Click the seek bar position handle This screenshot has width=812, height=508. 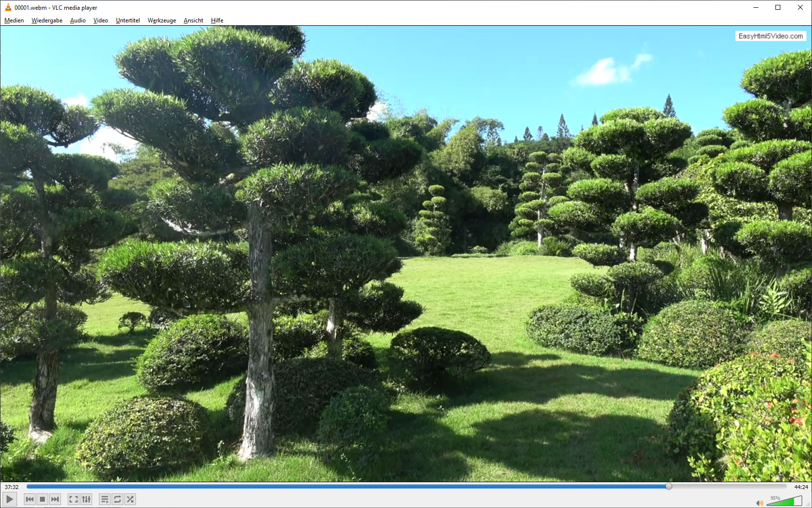(669, 486)
